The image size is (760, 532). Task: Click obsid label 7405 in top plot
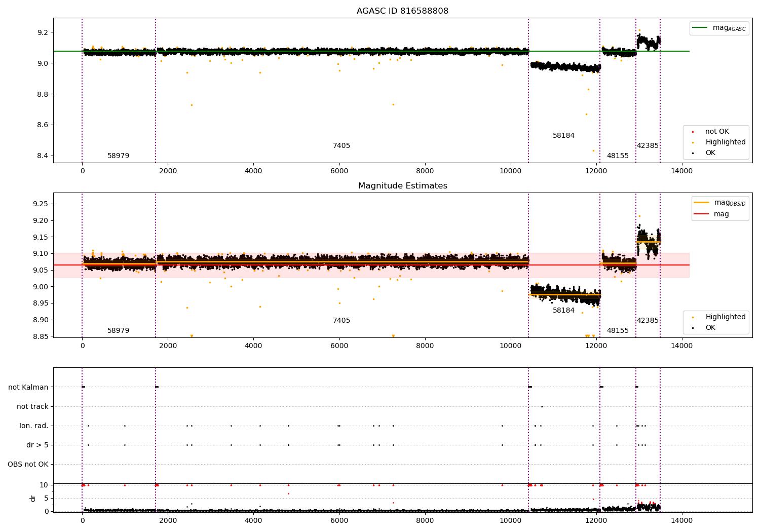(341, 146)
